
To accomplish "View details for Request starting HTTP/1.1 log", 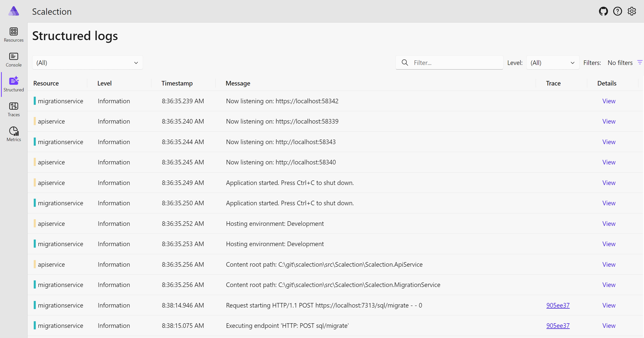I will (609, 305).
